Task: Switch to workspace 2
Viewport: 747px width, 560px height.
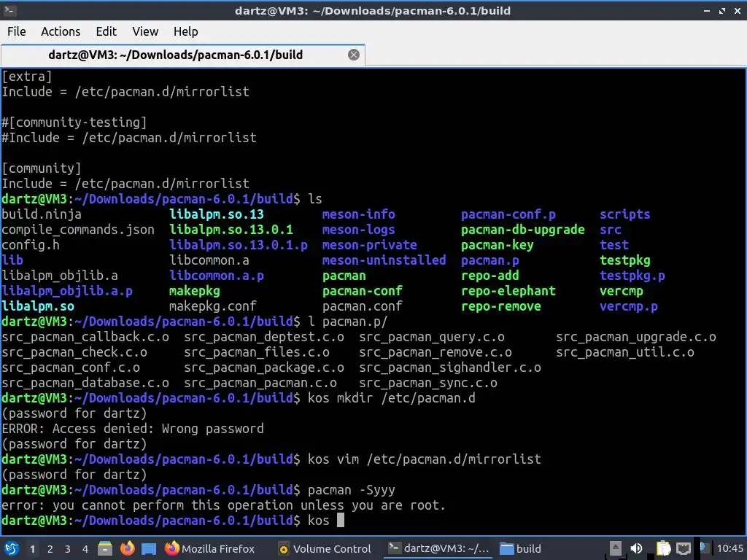Action: click(50, 549)
